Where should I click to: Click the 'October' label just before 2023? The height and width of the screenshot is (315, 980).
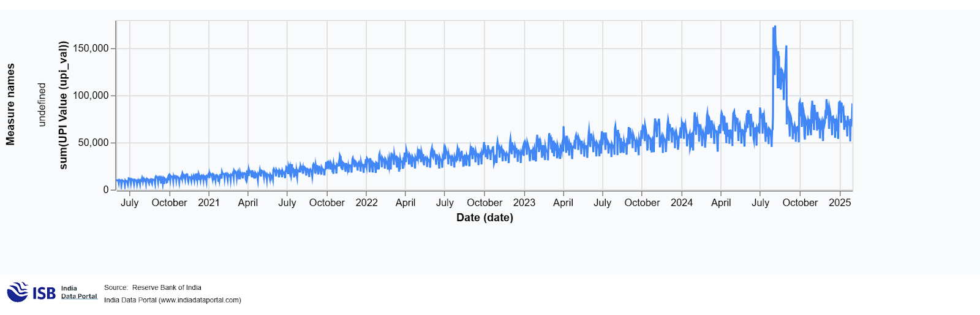click(x=484, y=203)
